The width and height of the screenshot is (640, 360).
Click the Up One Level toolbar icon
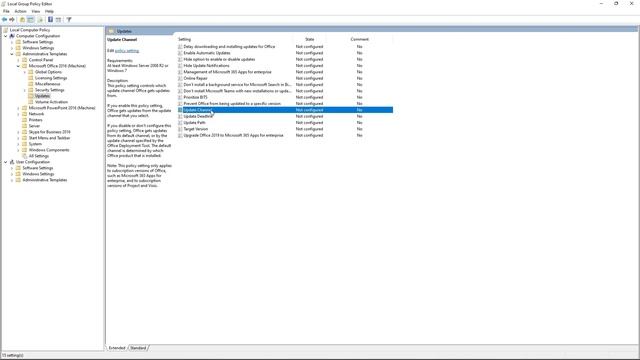(x=22, y=20)
